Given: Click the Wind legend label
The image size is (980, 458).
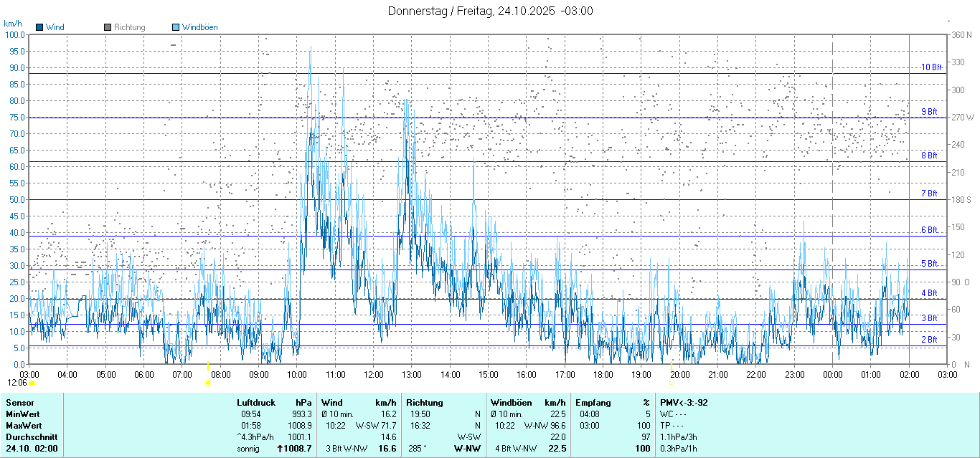Looking at the screenshot, I should 55,27.
